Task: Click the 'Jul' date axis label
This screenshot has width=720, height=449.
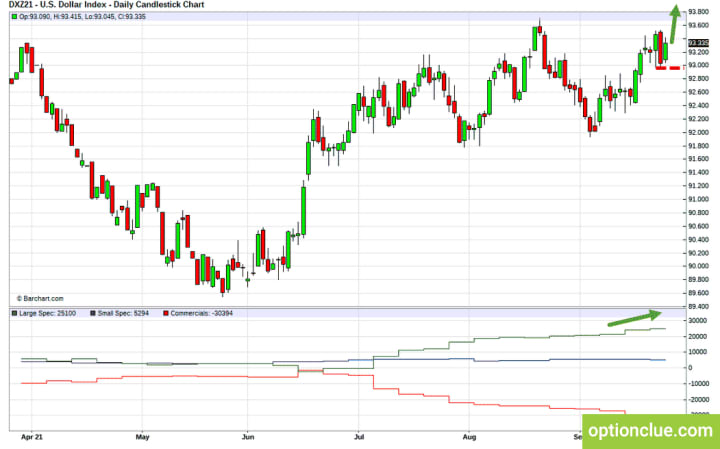Action: coord(359,437)
